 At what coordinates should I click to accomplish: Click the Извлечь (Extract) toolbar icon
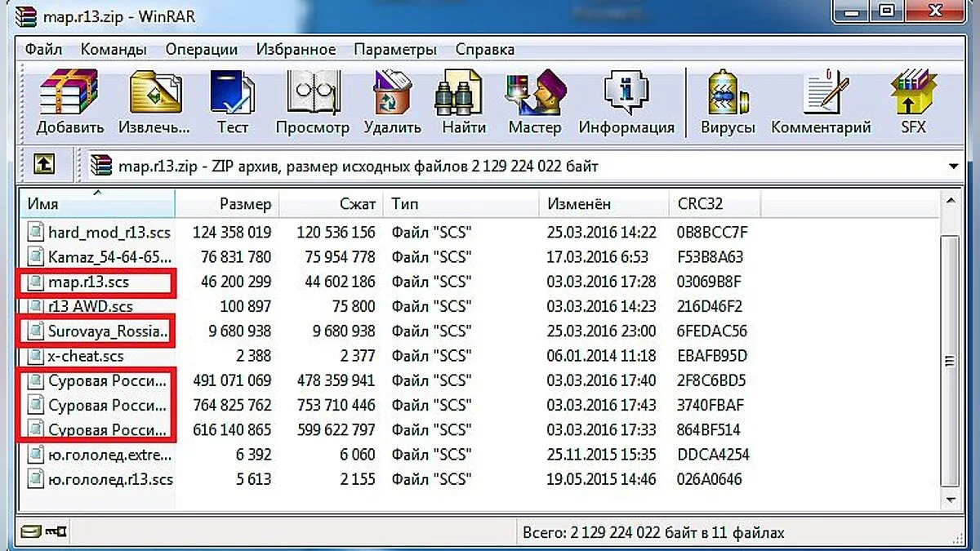(x=154, y=93)
